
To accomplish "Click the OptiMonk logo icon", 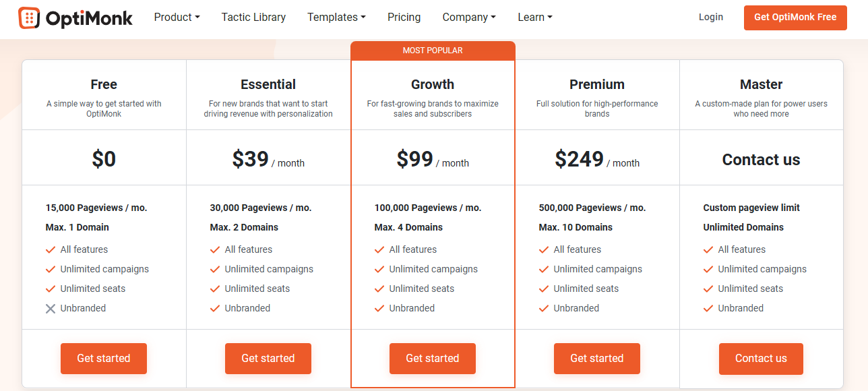I will point(29,18).
